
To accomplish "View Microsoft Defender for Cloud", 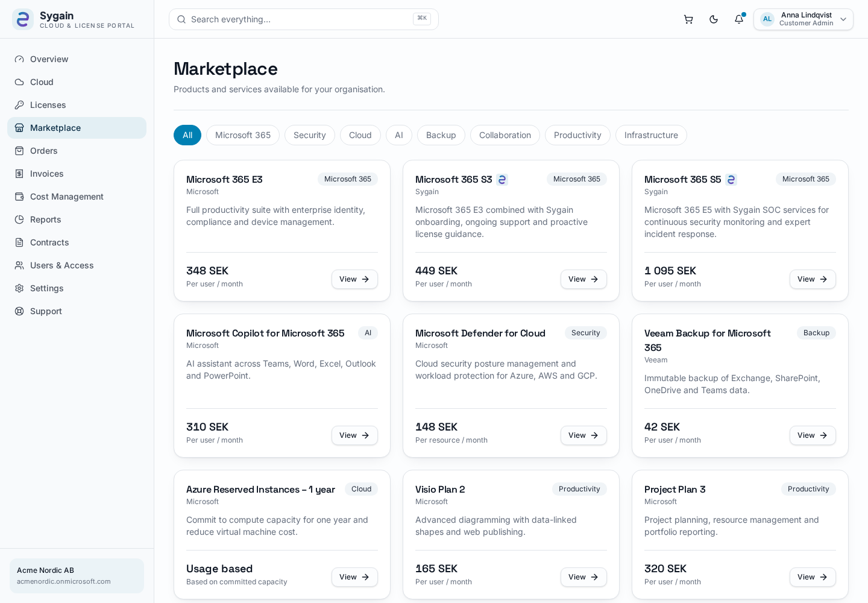I will 583,435.
